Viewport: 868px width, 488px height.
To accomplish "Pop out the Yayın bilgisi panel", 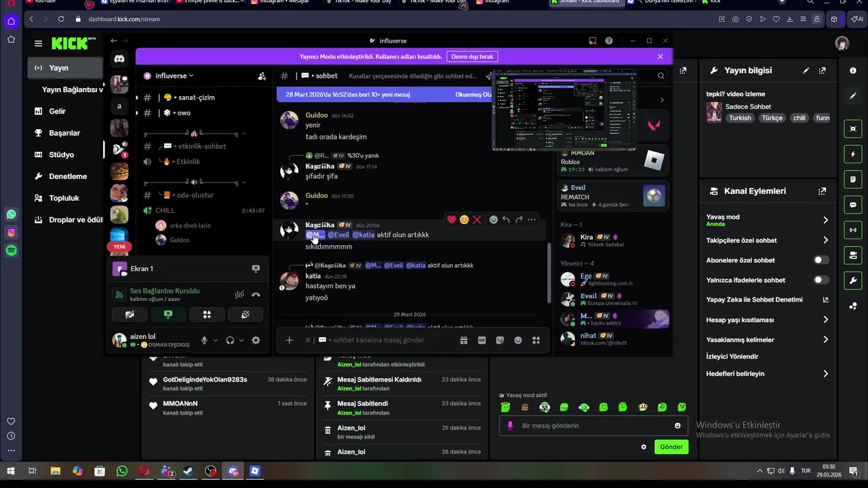I will coord(823,70).
